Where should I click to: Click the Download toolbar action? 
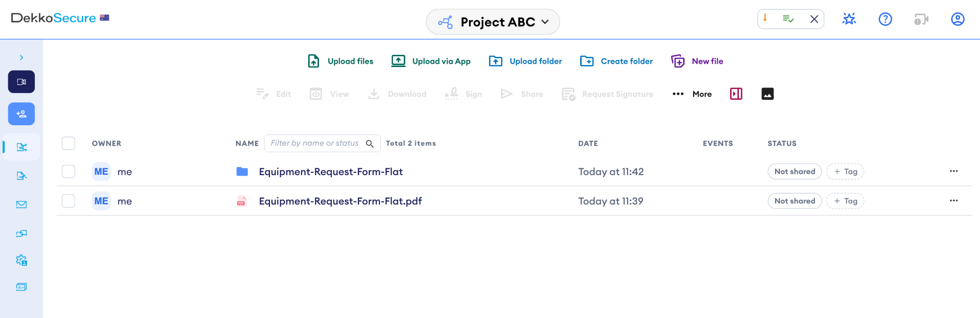[x=397, y=94]
